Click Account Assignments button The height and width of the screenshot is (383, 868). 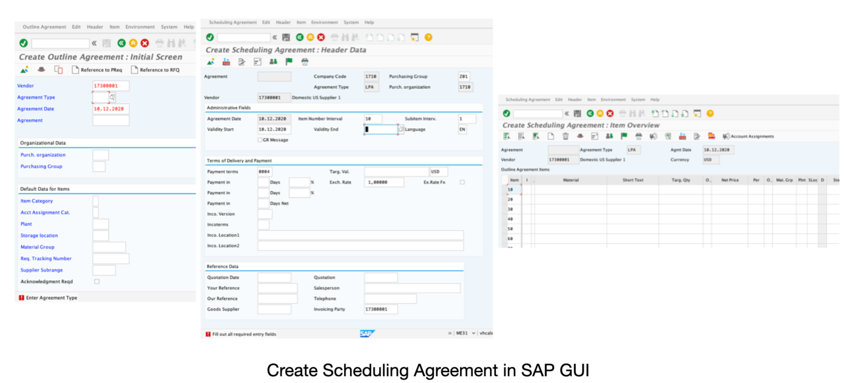748,136
